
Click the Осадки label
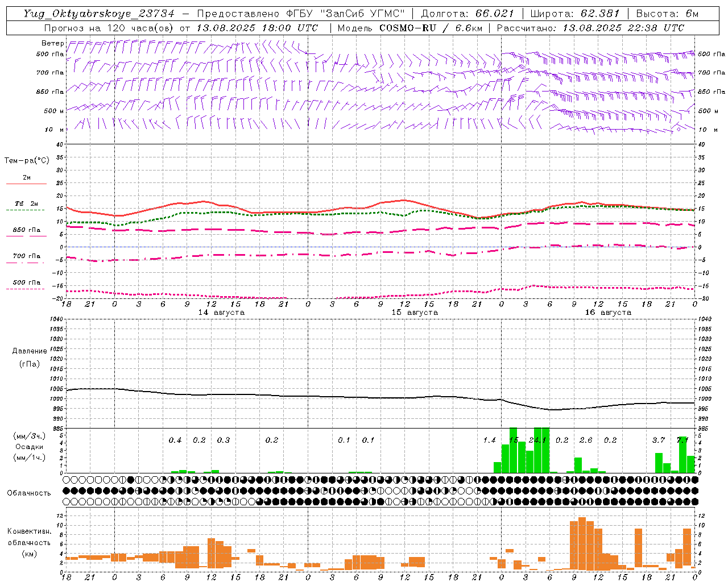coord(30,447)
